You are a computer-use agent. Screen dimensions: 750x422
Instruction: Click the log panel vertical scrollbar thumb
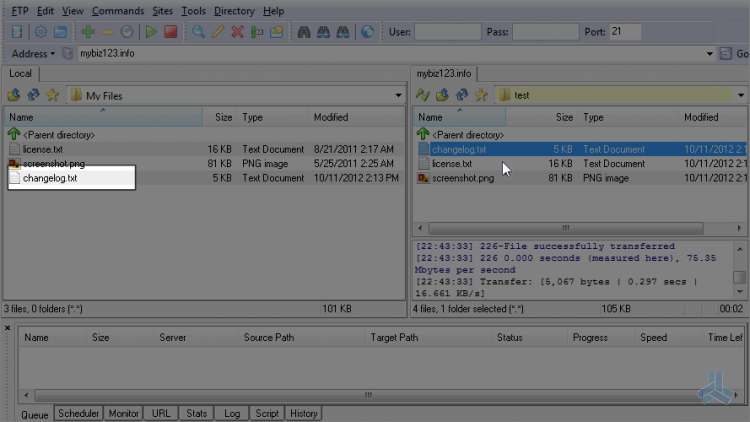click(x=739, y=277)
